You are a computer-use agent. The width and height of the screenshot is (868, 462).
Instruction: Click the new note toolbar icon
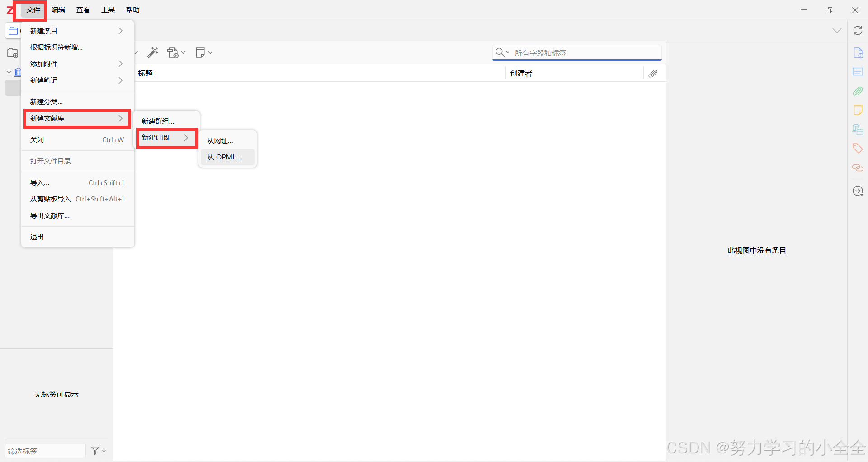pos(204,53)
